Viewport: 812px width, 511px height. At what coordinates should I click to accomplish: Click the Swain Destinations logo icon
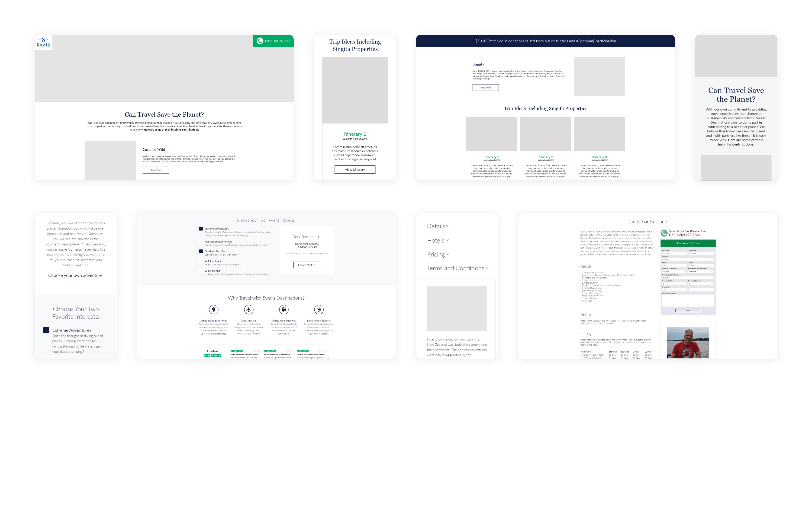pos(44,42)
